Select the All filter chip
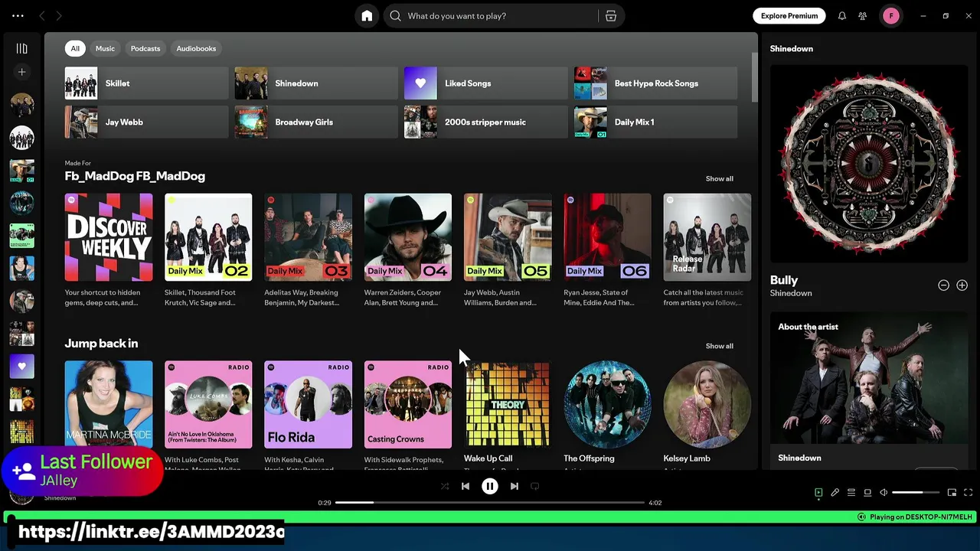Image resolution: width=980 pixels, height=551 pixels. pyautogui.click(x=75, y=48)
